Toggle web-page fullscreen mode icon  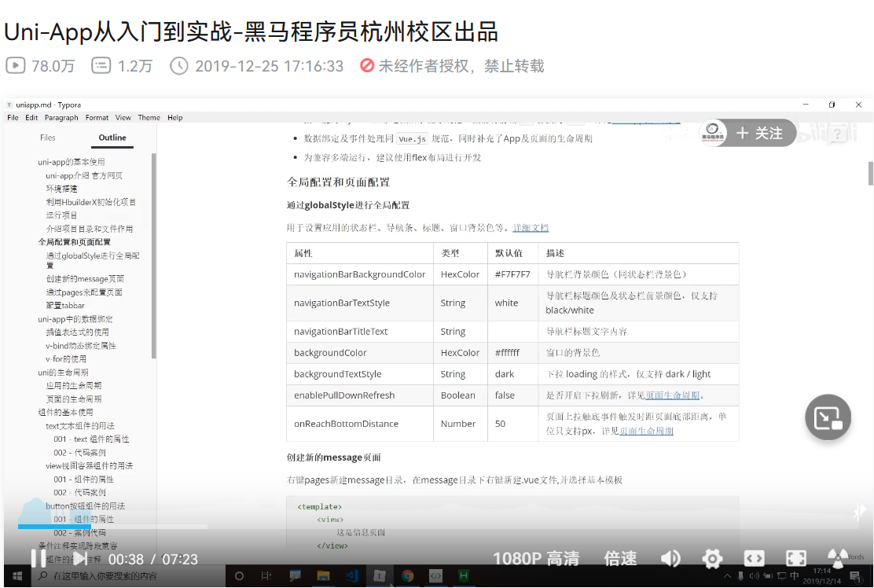coord(754,558)
